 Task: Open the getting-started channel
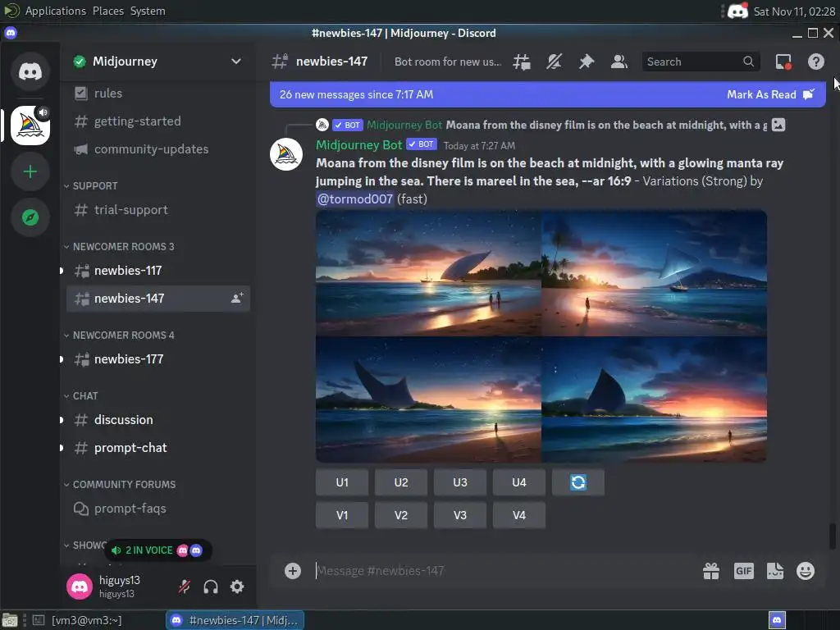click(x=158, y=121)
